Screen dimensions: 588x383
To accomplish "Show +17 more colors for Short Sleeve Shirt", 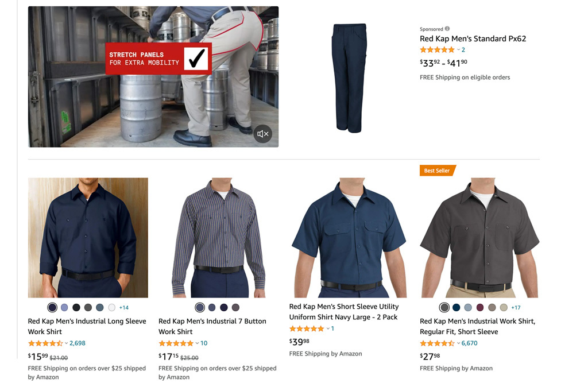I will tap(516, 307).
